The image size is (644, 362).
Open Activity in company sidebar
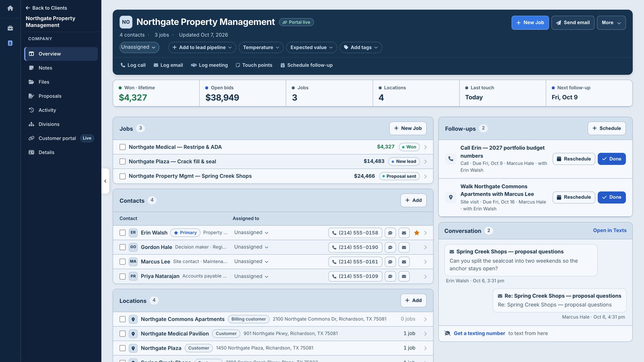61,110
